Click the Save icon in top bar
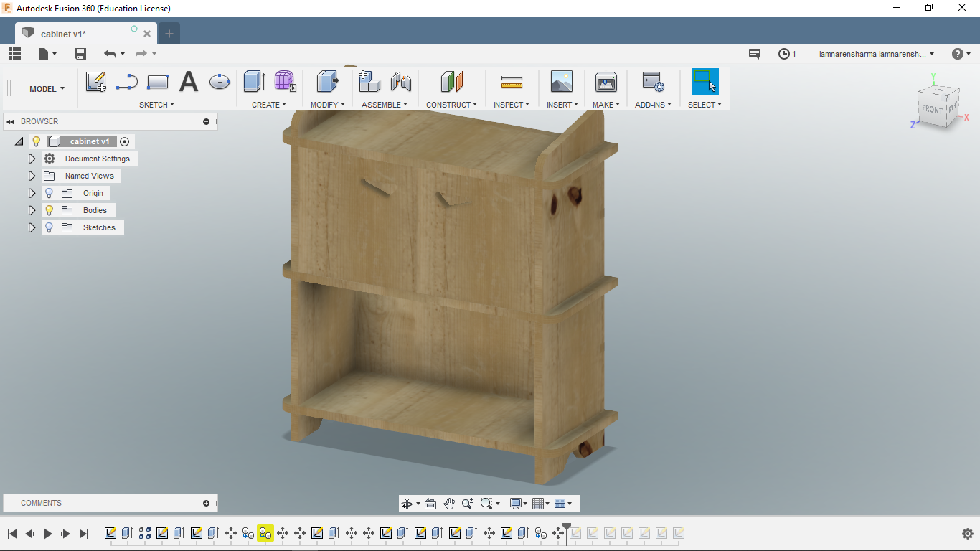The image size is (980, 551). coord(80,54)
